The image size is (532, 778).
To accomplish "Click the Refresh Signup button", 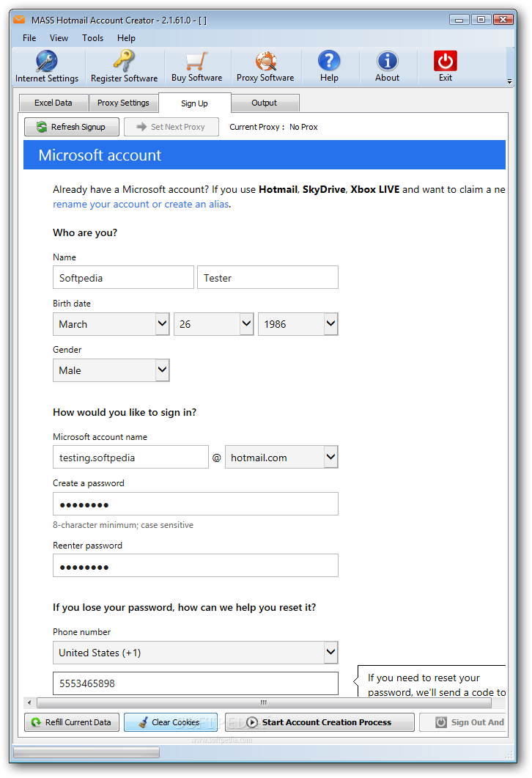I will coord(72,127).
